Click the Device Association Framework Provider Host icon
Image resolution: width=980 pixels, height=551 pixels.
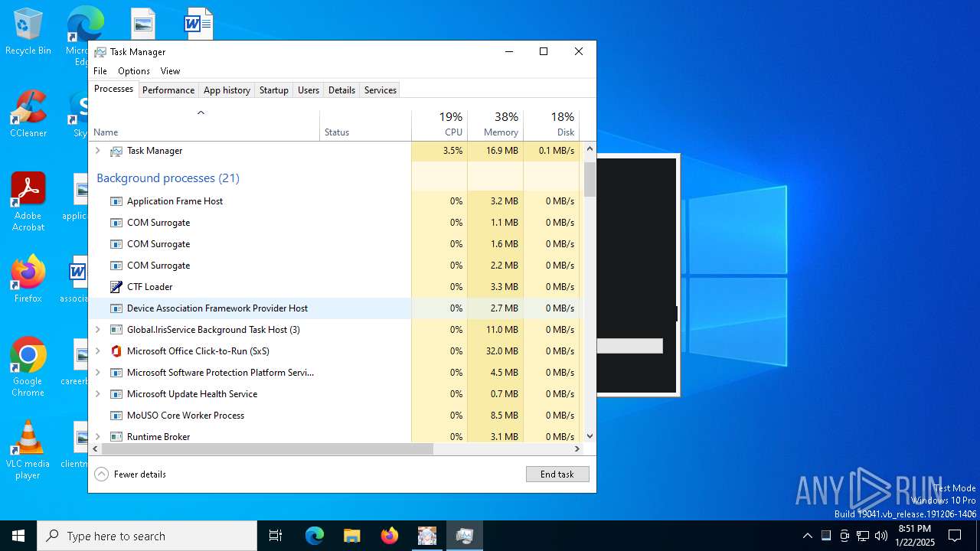pyautogui.click(x=116, y=308)
